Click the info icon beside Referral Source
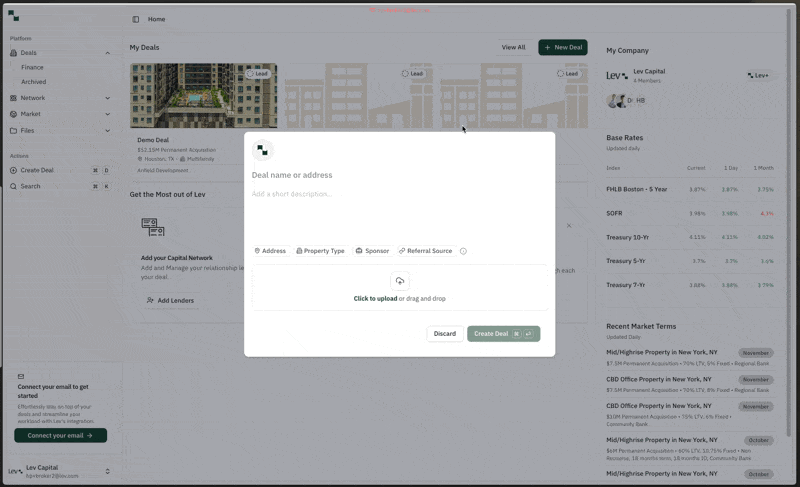Viewport: 800px width, 487px height. pos(463,251)
